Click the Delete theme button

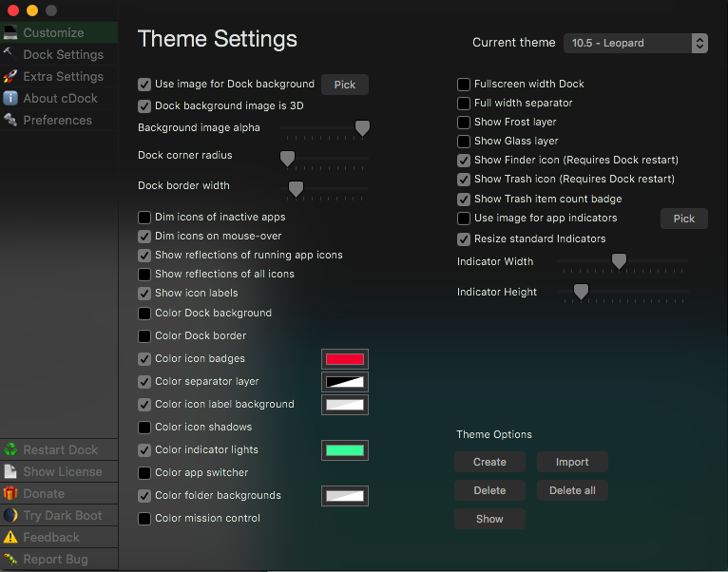pos(489,490)
